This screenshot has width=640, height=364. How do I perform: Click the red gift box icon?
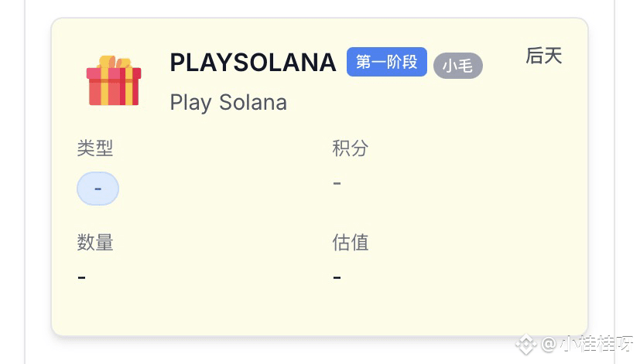pyautogui.click(x=114, y=81)
